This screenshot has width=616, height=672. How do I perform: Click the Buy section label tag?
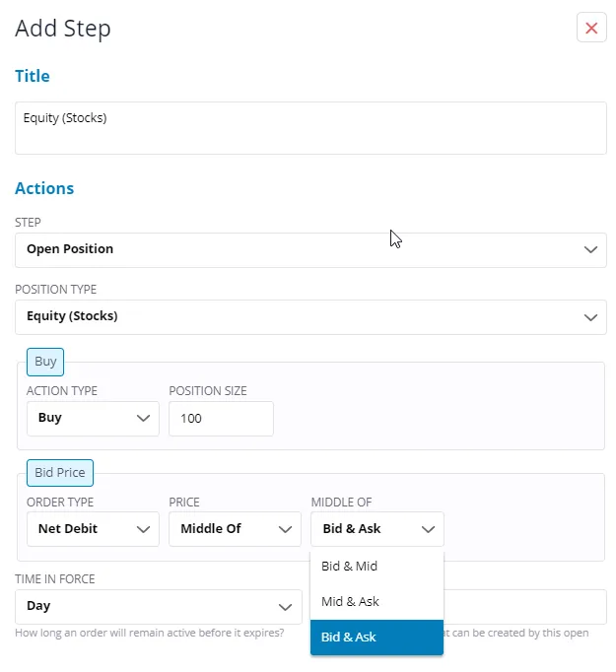(45, 362)
